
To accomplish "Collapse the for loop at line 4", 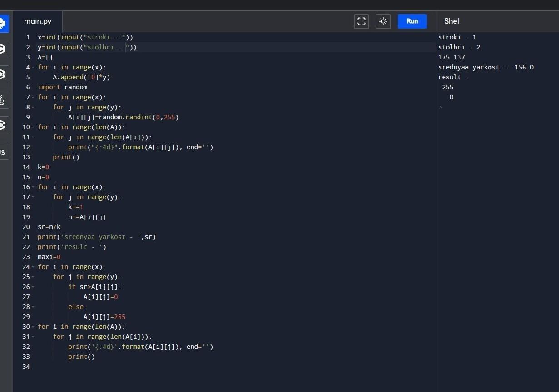I will click(34, 67).
